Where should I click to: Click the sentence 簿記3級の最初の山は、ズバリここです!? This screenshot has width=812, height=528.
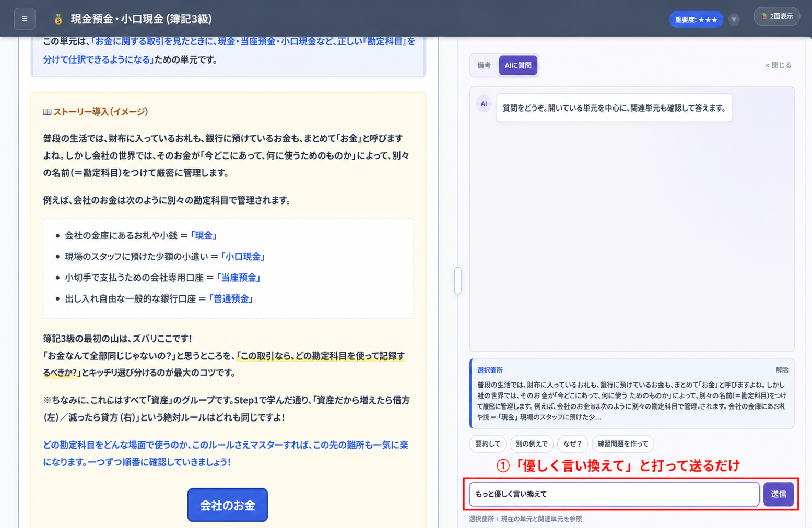(x=117, y=339)
